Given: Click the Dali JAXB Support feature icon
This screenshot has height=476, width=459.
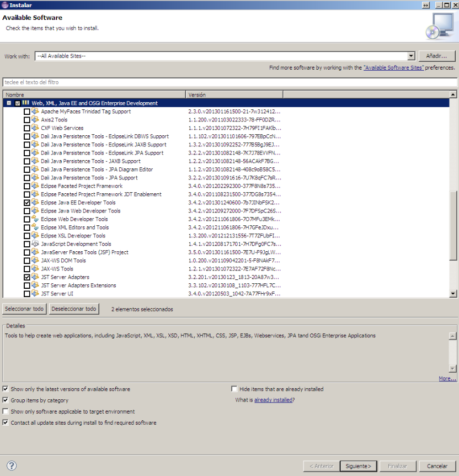Looking at the screenshot, I should click(35, 161).
